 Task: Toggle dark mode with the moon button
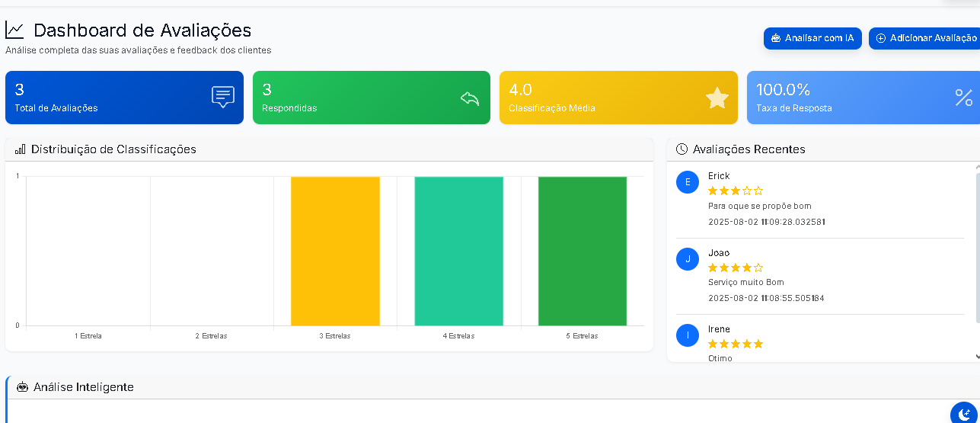click(x=964, y=414)
